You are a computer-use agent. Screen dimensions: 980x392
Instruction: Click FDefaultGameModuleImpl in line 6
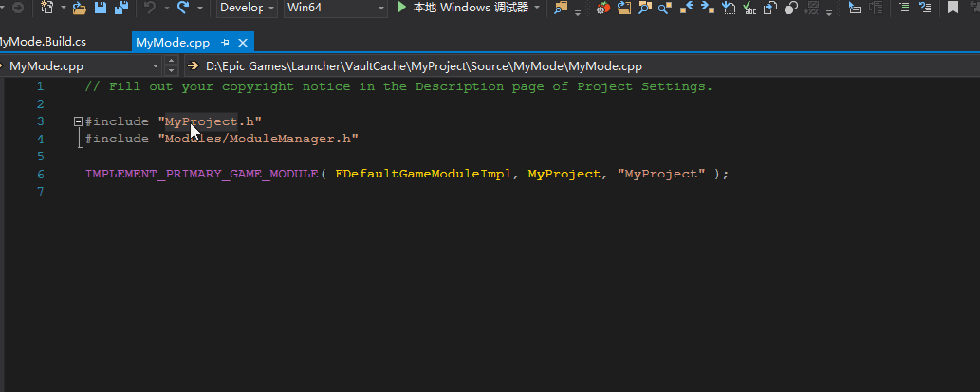(424, 174)
